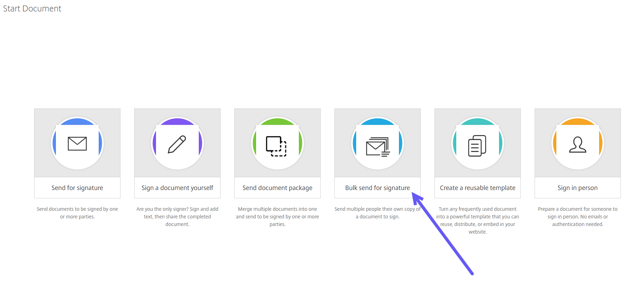Click 'Turn any frequently used document' description
644x293 pixels.
[477, 220]
